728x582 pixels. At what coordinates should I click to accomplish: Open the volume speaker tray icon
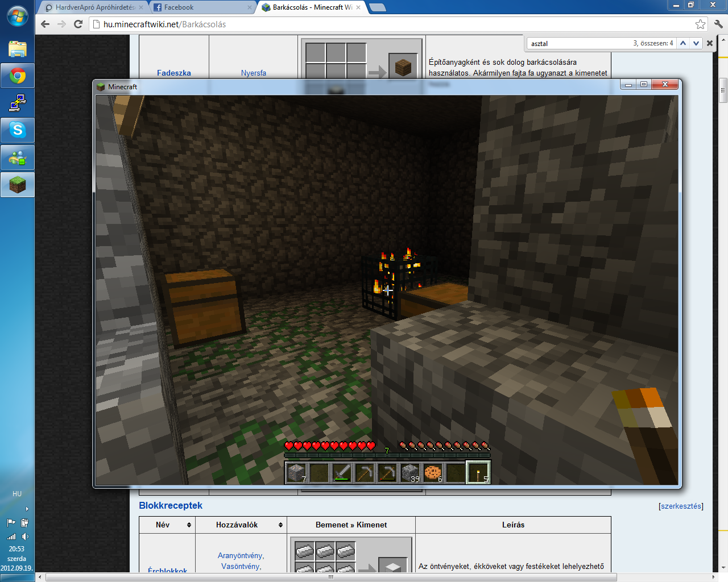coord(24,536)
